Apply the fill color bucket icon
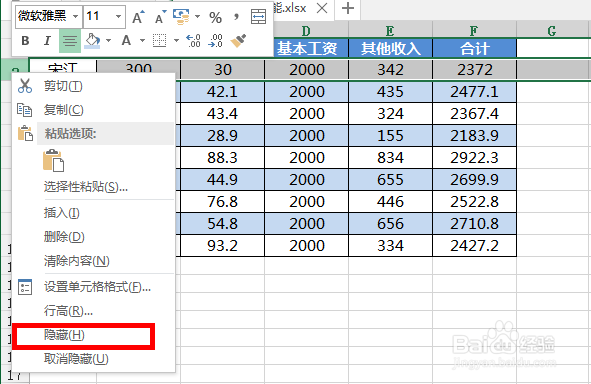 [x=92, y=40]
